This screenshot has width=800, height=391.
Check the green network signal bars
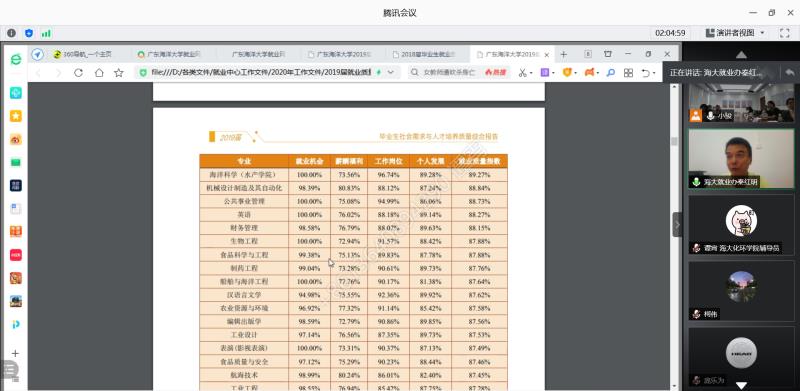46,33
